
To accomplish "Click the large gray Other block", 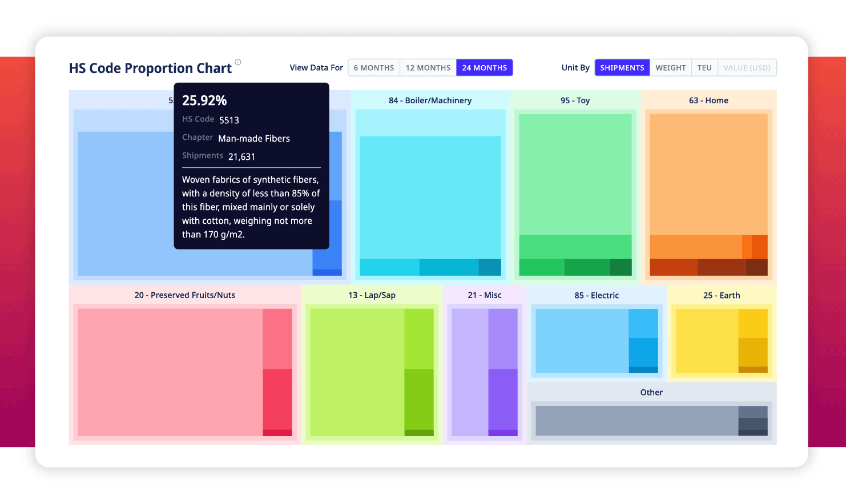I will pos(637,421).
